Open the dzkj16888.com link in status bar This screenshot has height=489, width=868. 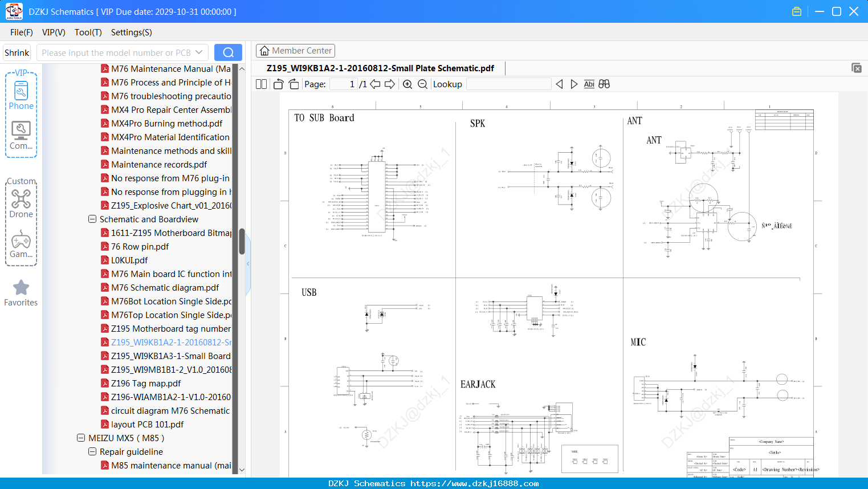(475, 483)
